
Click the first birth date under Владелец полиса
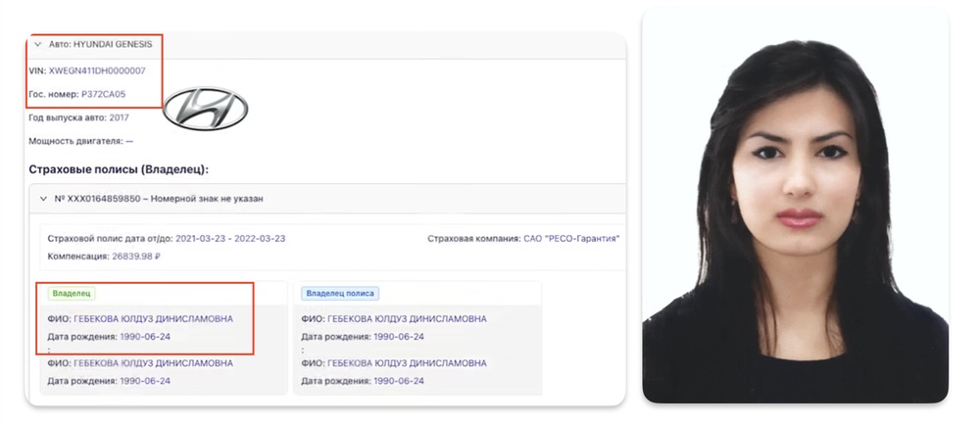click(x=399, y=336)
